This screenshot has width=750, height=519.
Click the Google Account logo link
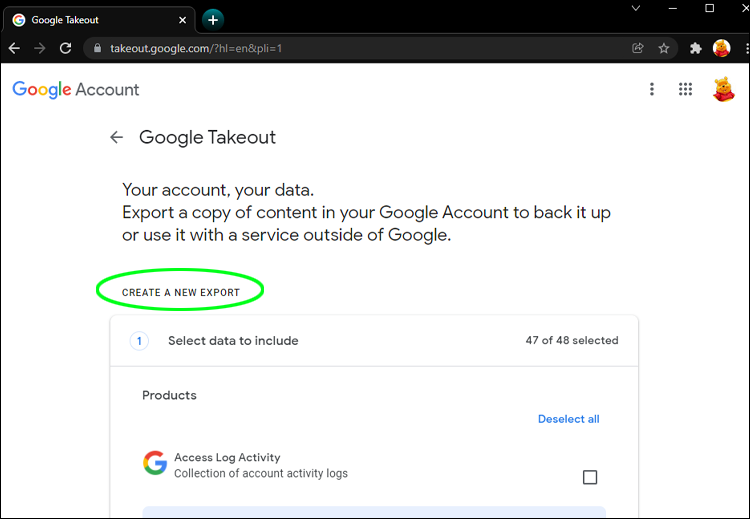76,89
